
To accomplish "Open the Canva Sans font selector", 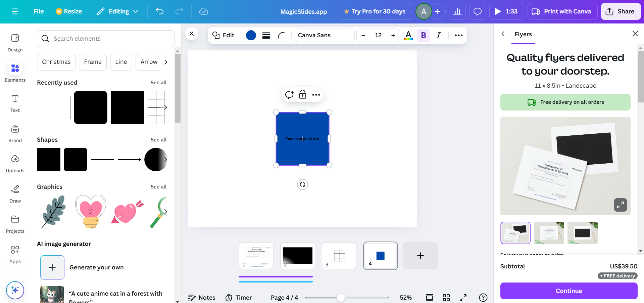I will coord(324,35).
